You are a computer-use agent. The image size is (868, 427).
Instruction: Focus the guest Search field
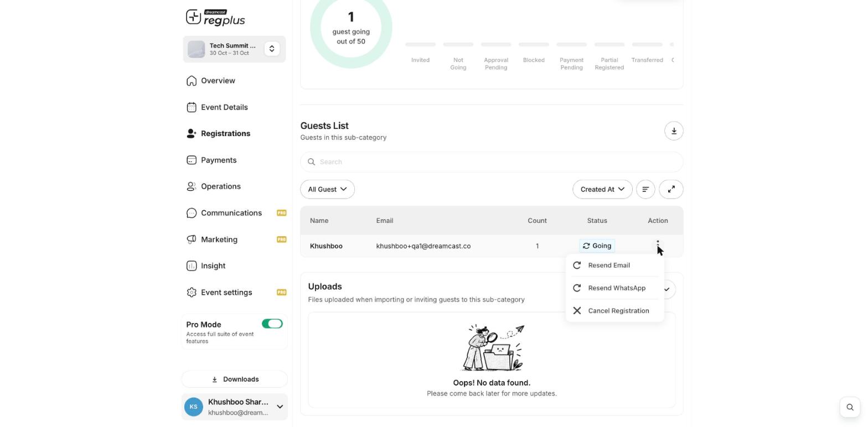[x=492, y=162]
